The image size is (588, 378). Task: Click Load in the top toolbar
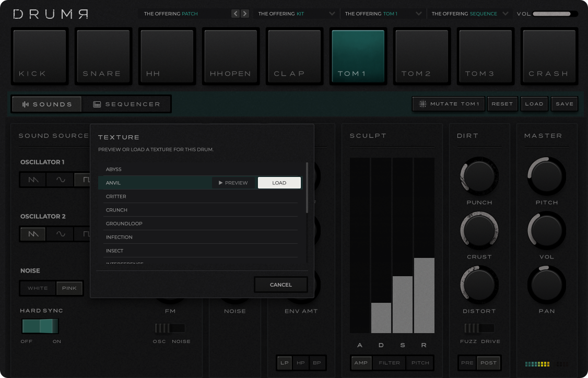(x=534, y=104)
